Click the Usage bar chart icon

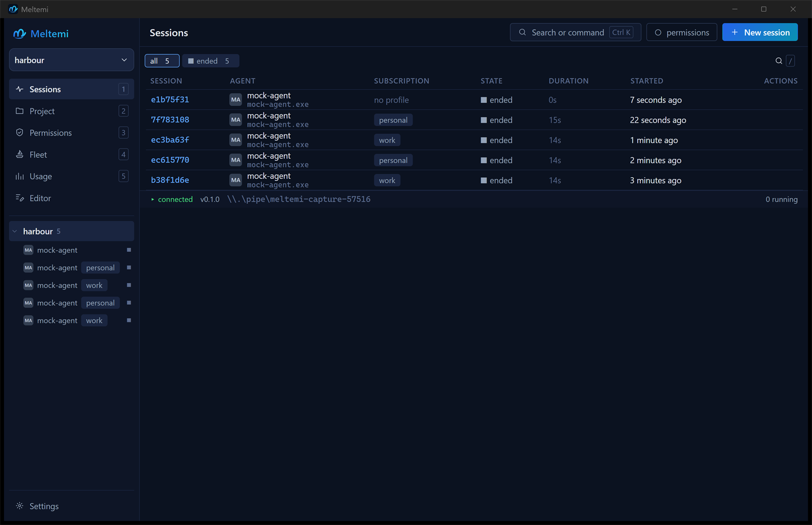tap(20, 176)
